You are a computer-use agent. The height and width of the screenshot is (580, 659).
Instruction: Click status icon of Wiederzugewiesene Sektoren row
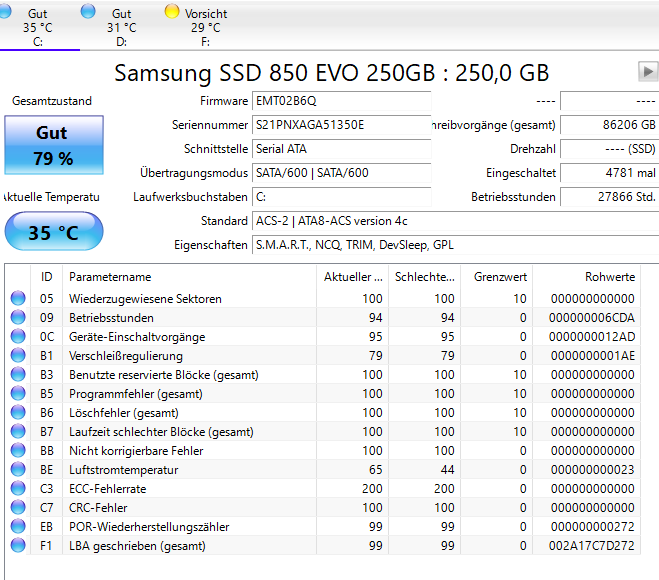18,298
